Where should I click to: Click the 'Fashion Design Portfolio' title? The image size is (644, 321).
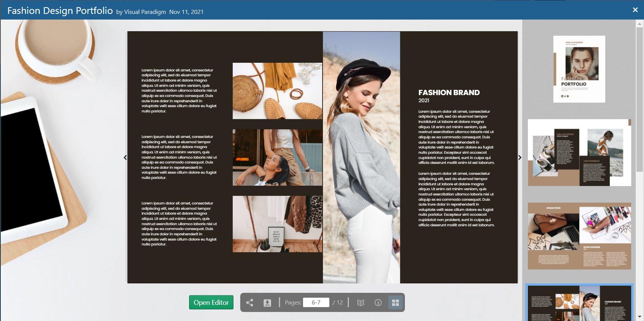[x=60, y=11]
